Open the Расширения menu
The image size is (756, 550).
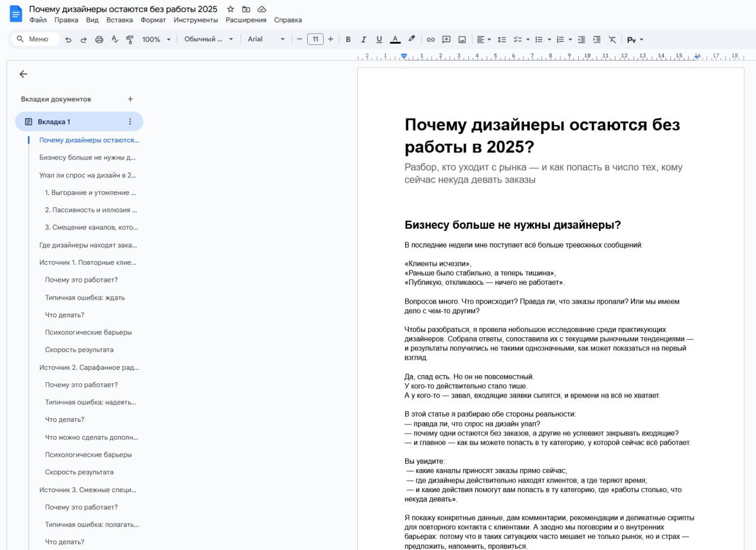tap(246, 20)
